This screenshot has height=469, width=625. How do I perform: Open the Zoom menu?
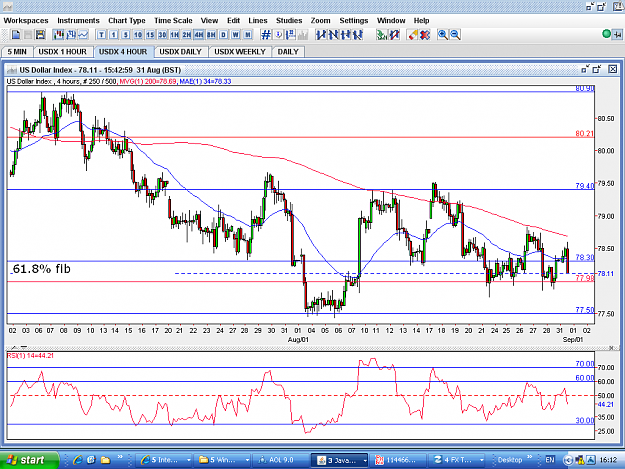click(x=320, y=21)
